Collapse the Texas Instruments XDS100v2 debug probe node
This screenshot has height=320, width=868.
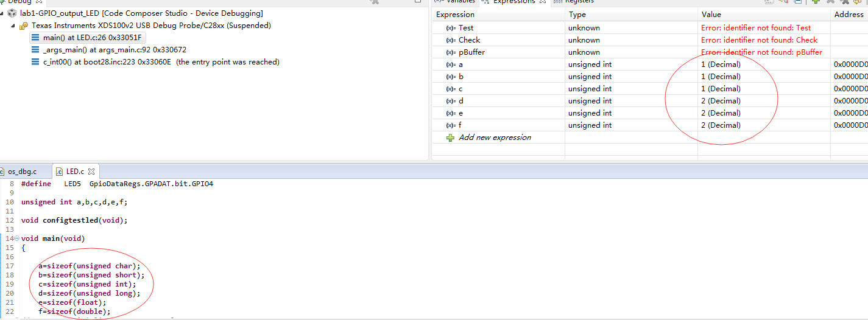(x=13, y=26)
